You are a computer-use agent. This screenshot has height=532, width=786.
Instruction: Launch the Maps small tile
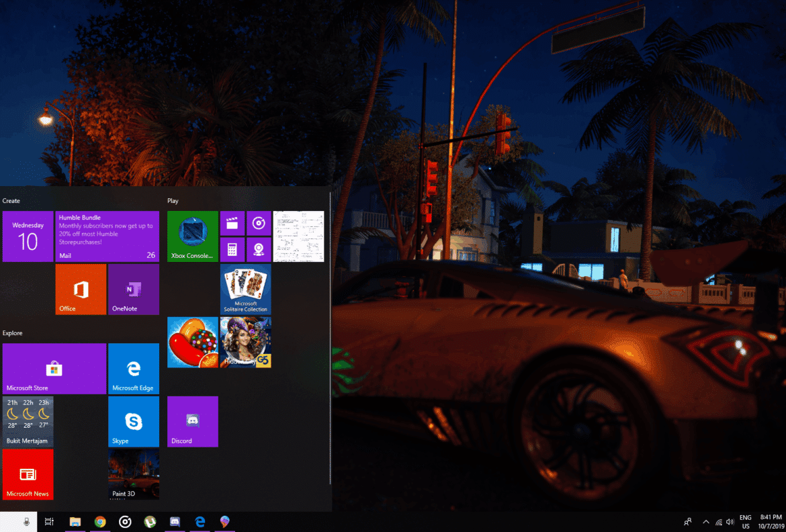coord(259,249)
